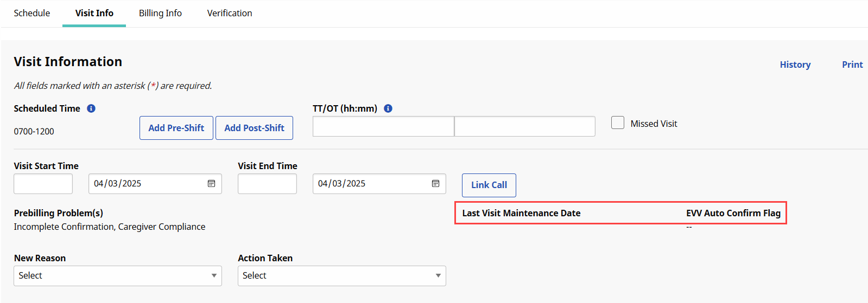Click the Scheduled Time info icon
Screen dimensions: 868x303
click(91, 108)
